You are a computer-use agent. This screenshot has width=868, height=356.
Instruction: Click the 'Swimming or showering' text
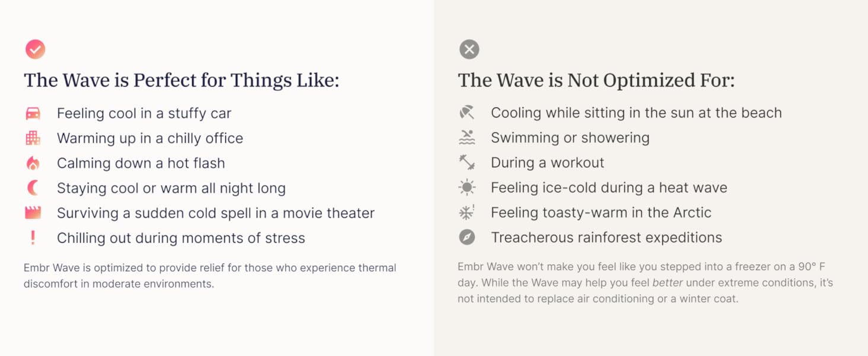(x=570, y=138)
